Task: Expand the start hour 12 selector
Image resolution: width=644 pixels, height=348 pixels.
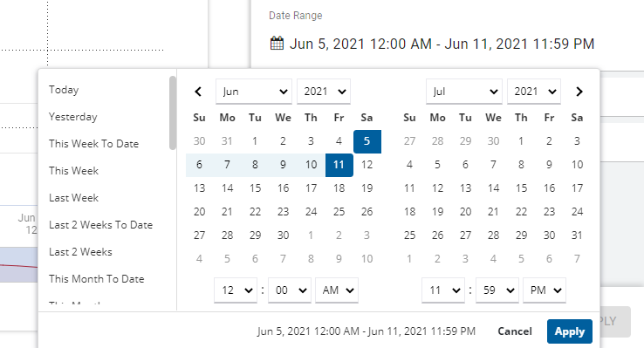Action: [x=236, y=290]
